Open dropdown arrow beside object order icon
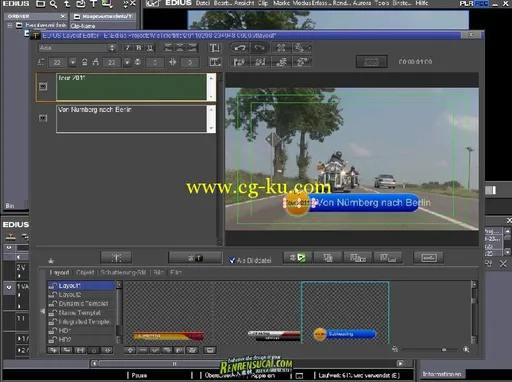Screen dimensions: 512x382 point(309,48)
